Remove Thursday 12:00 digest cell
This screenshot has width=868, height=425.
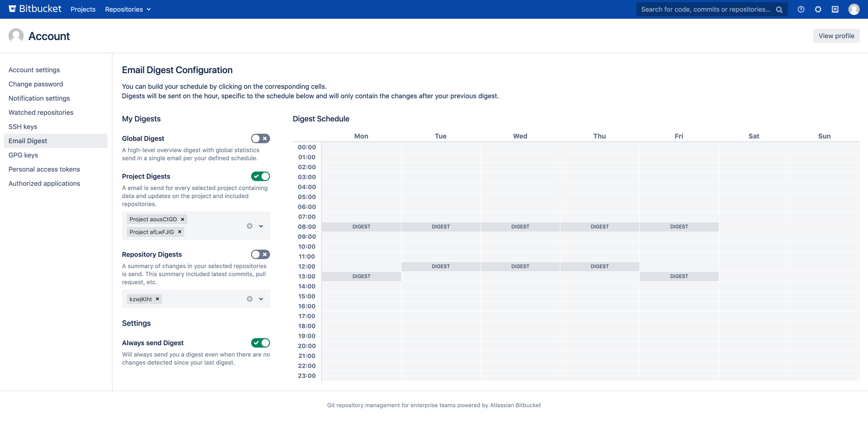click(599, 266)
